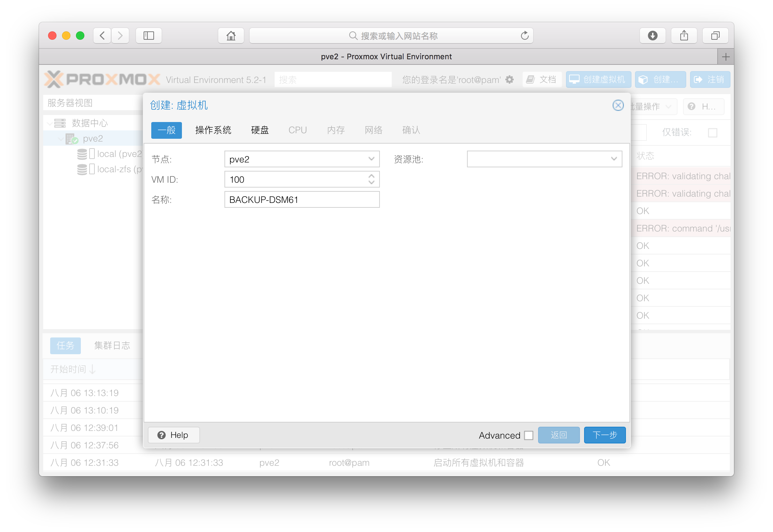Click the VM ID input field
This screenshot has width=773, height=532.
(302, 180)
